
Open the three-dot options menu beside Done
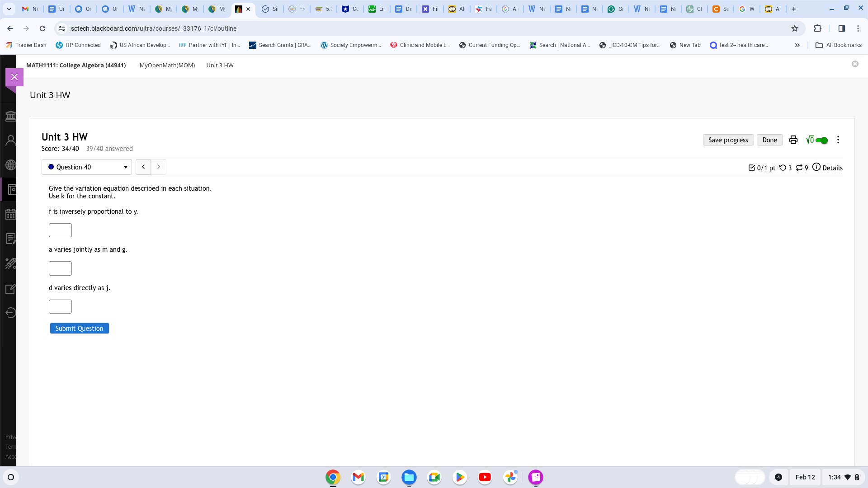(x=838, y=140)
